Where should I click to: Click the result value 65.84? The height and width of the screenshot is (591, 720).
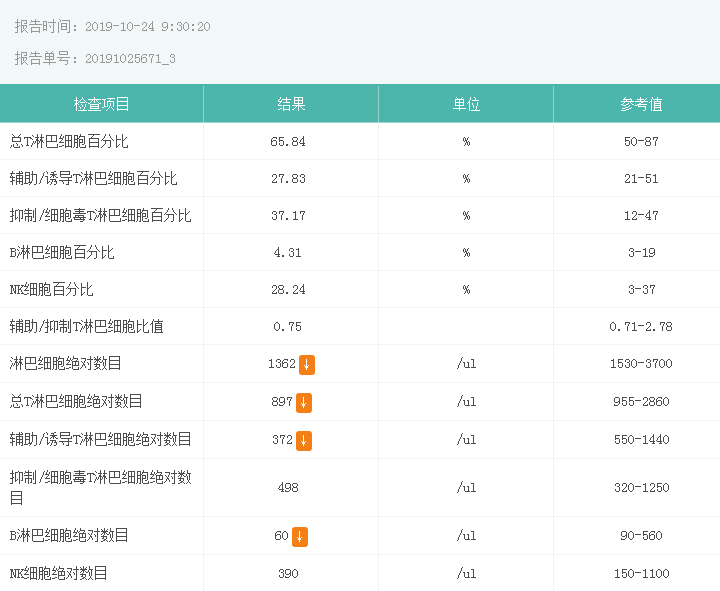click(x=288, y=142)
